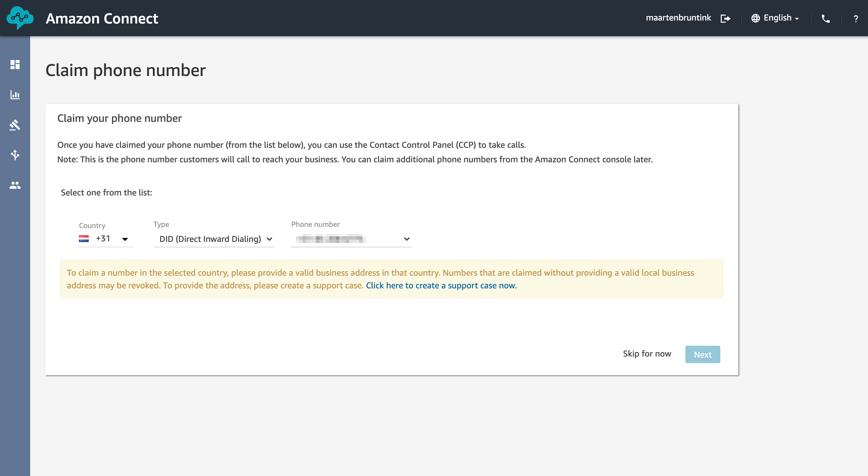Open the Type DID dropdown
The image size is (868, 476).
pos(214,239)
